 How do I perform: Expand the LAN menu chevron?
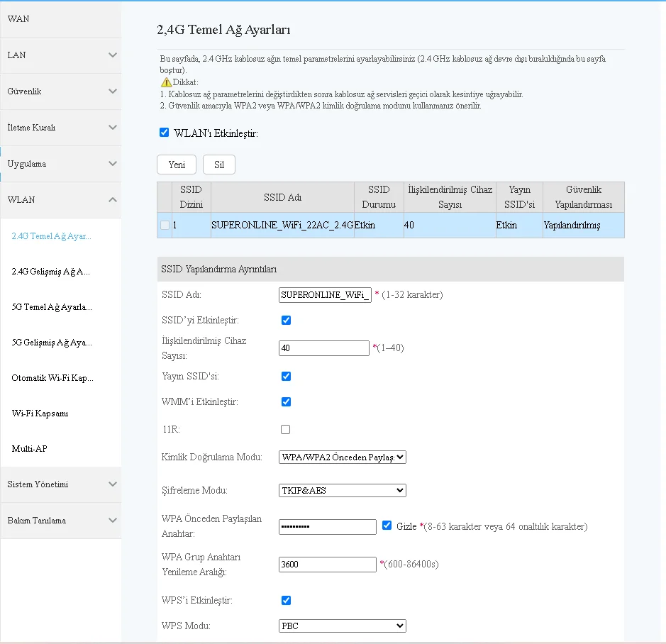(x=113, y=55)
